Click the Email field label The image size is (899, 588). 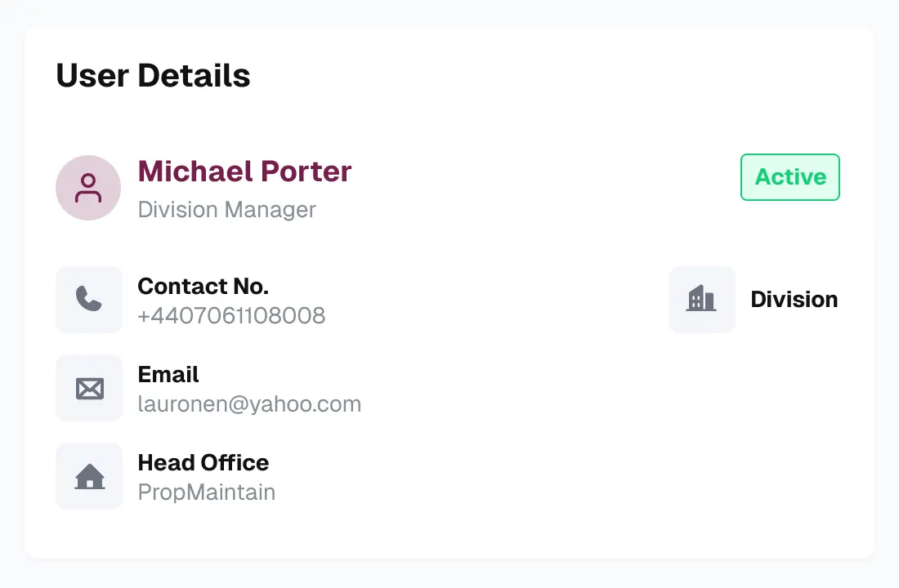168,374
